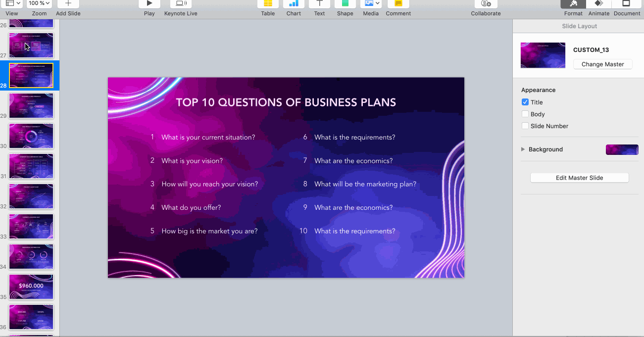This screenshot has width=644, height=337.
Task: Click the Change Master button
Action: coord(602,64)
